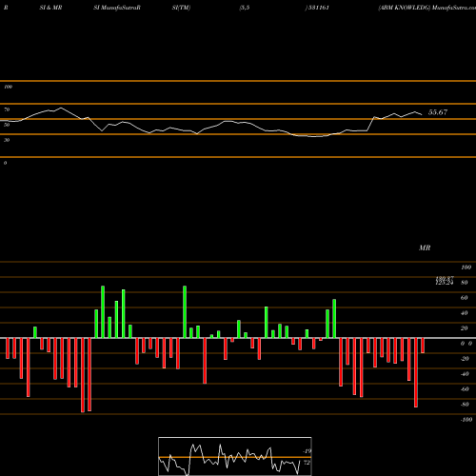476x476 pixels.
Task: Click the MR axis label '60'
Action: tap(465, 298)
